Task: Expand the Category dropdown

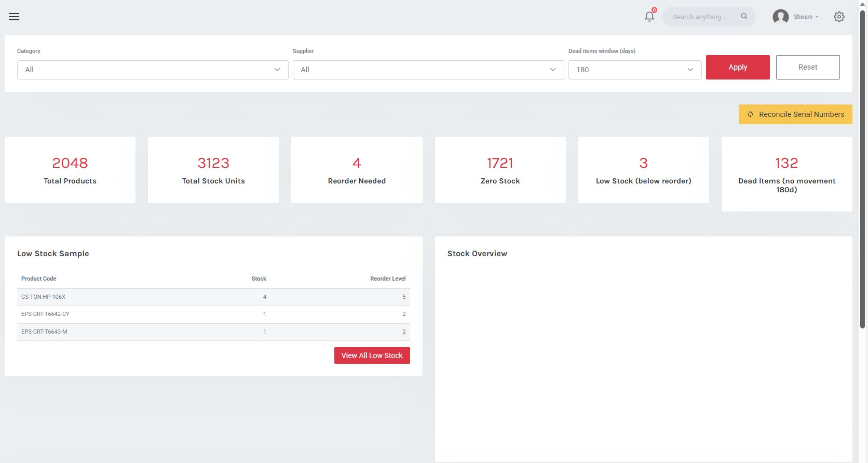Action: point(153,70)
